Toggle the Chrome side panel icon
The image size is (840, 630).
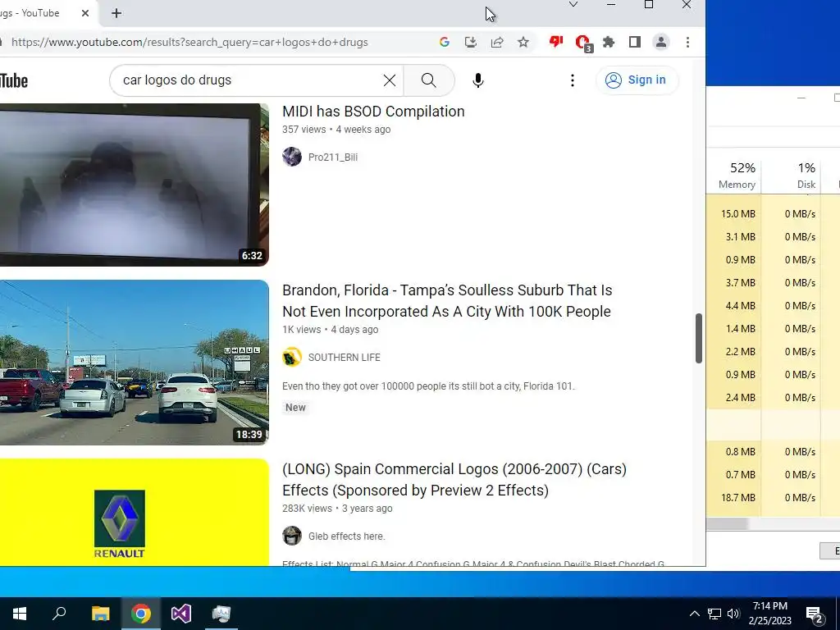[635, 42]
